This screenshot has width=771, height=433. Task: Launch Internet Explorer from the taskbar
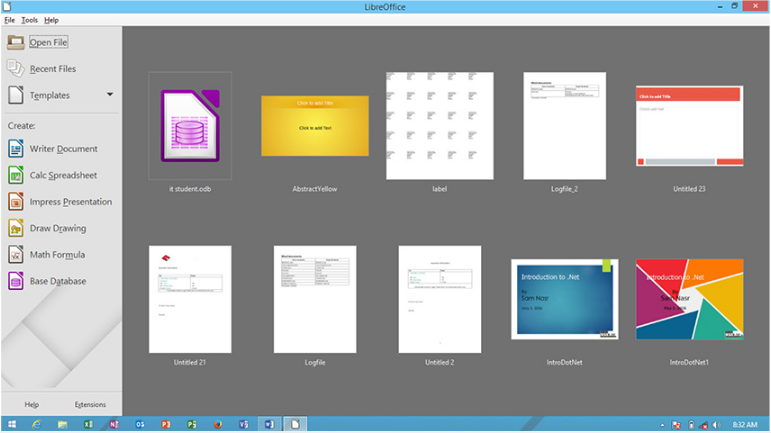point(37,424)
